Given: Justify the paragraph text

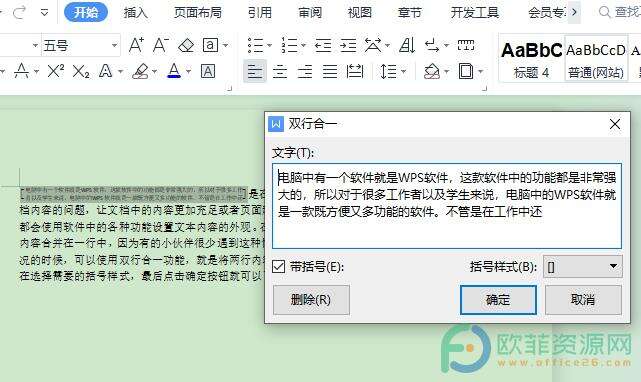Looking at the screenshot, I should coord(330,72).
